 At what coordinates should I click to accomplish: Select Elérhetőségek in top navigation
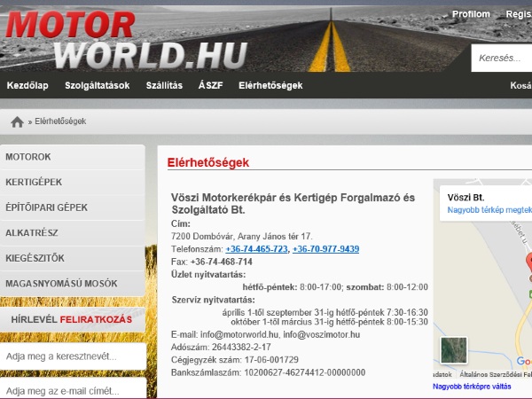[x=270, y=85]
